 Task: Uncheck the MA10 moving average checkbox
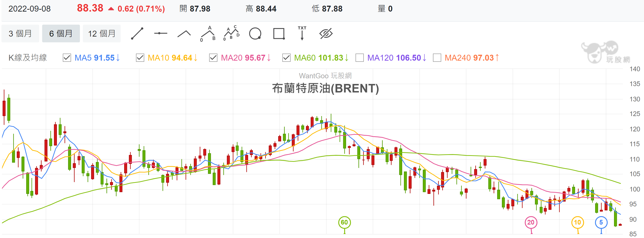(x=140, y=58)
